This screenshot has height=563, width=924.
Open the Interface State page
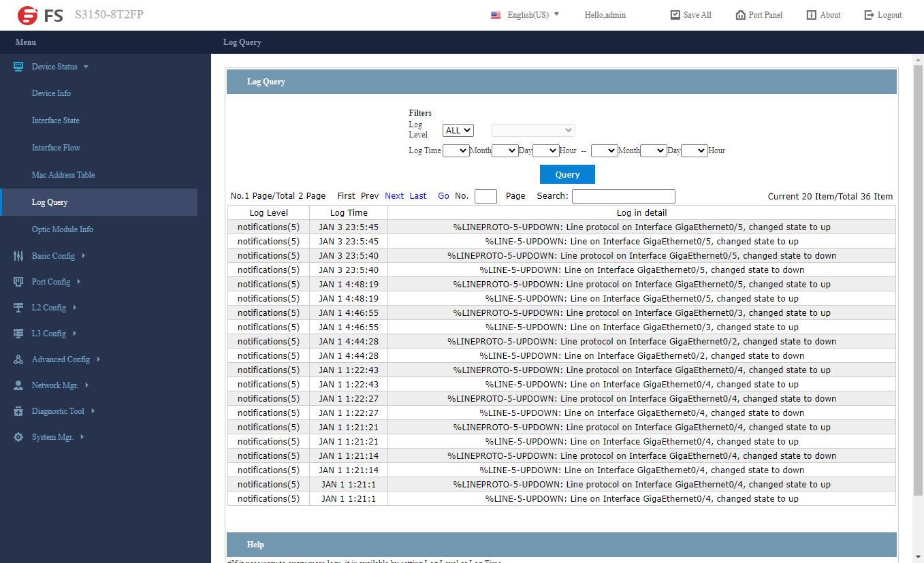(55, 120)
